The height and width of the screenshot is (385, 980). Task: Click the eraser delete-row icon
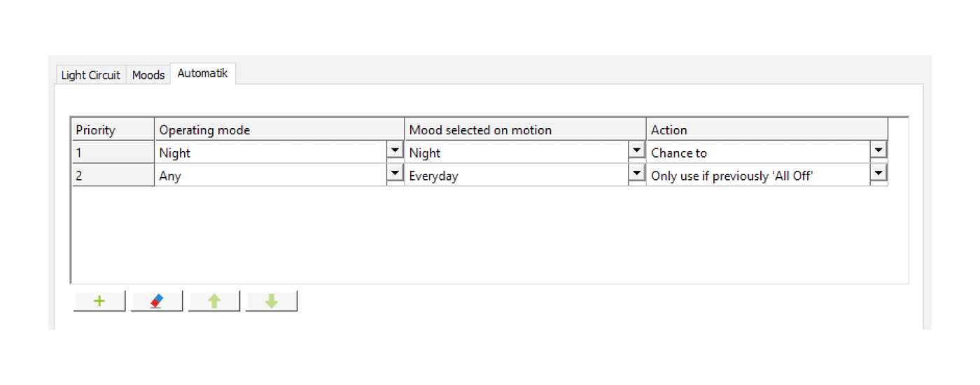(x=157, y=301)
